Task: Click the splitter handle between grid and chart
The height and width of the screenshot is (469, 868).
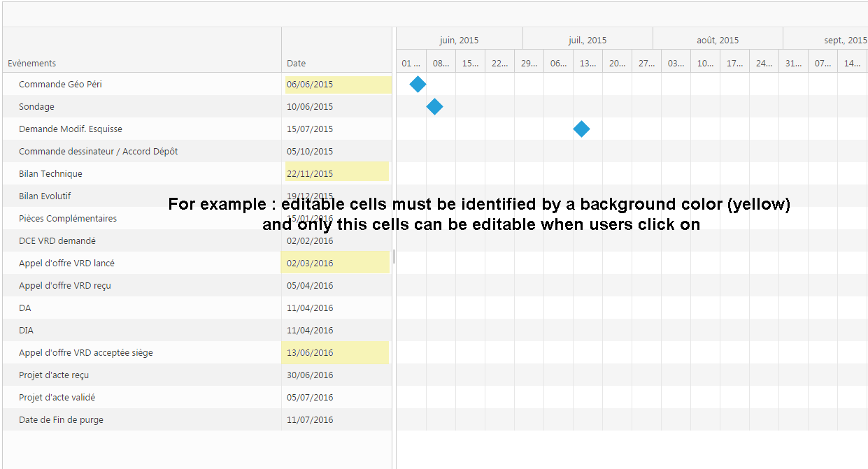Action: 394,257
